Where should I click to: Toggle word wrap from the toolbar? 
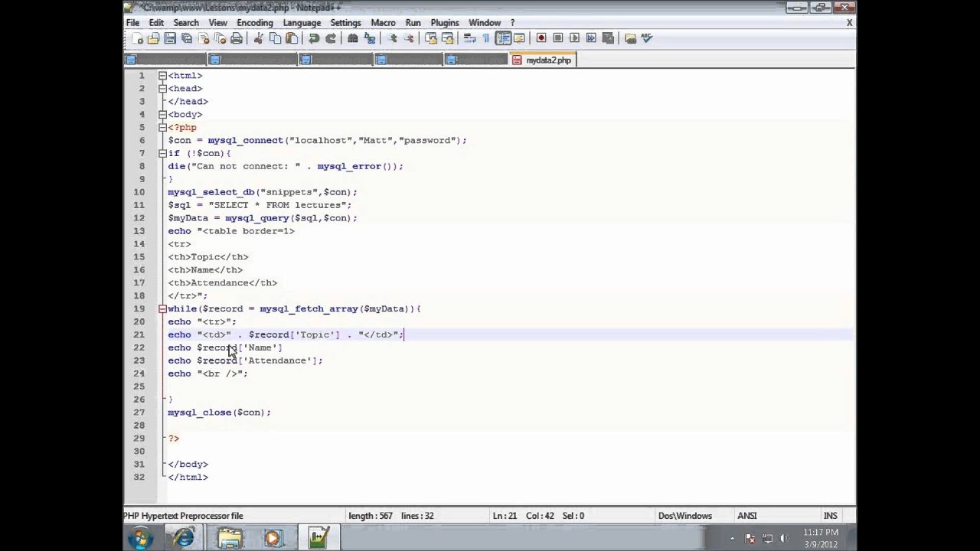[x=469, y=38]
